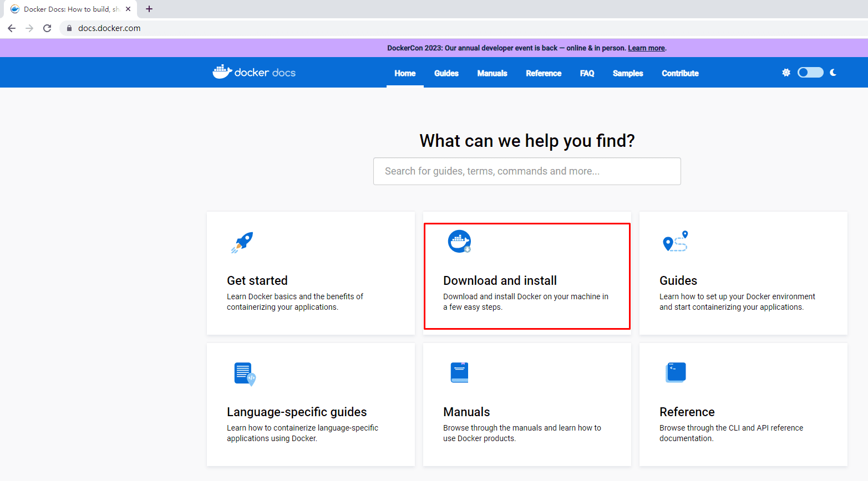This screenshot has height=481, width=868.
Task: Open the Reference navigation item
Action: 544,73
